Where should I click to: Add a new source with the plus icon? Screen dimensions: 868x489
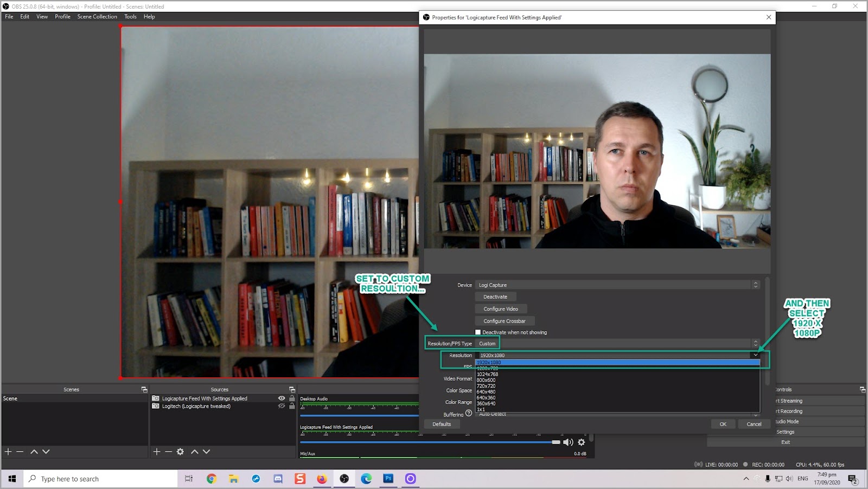pos(157,452)
